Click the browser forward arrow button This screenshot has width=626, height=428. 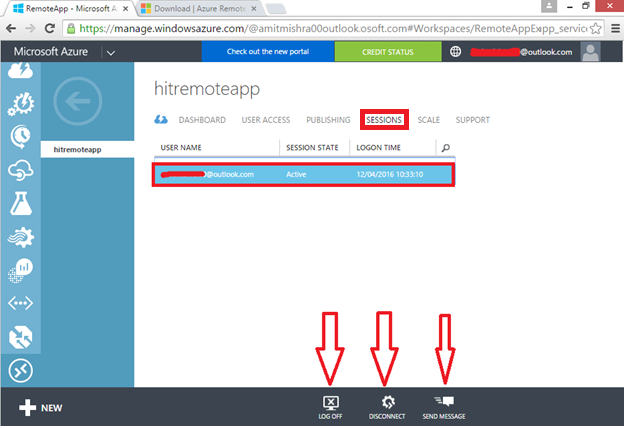click(30, 28)
